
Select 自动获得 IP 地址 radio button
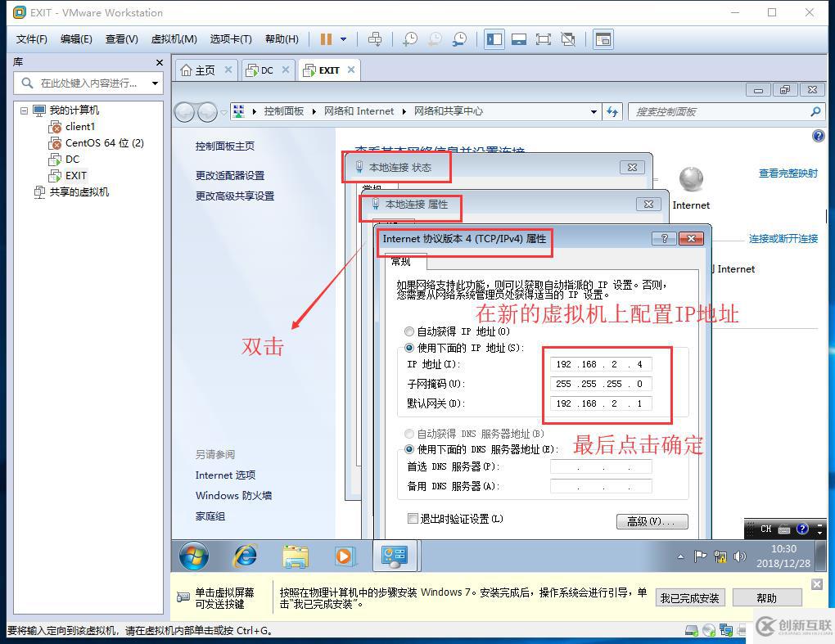409,331
